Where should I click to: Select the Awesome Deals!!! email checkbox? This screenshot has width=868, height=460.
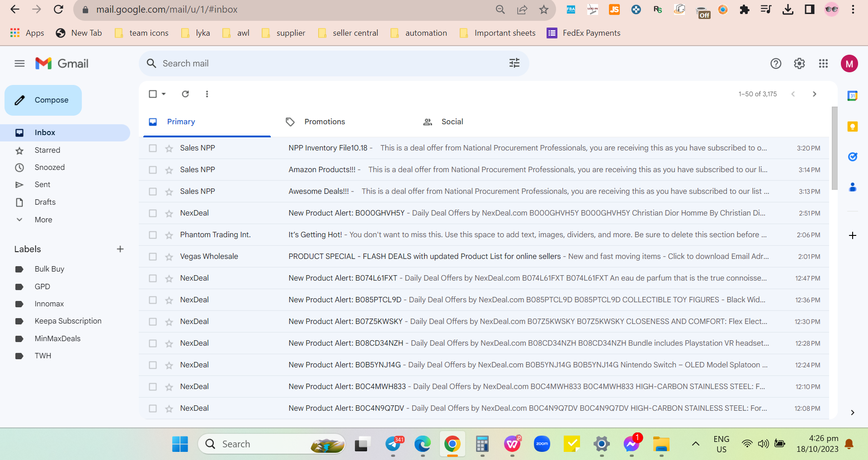coord(153,192)
